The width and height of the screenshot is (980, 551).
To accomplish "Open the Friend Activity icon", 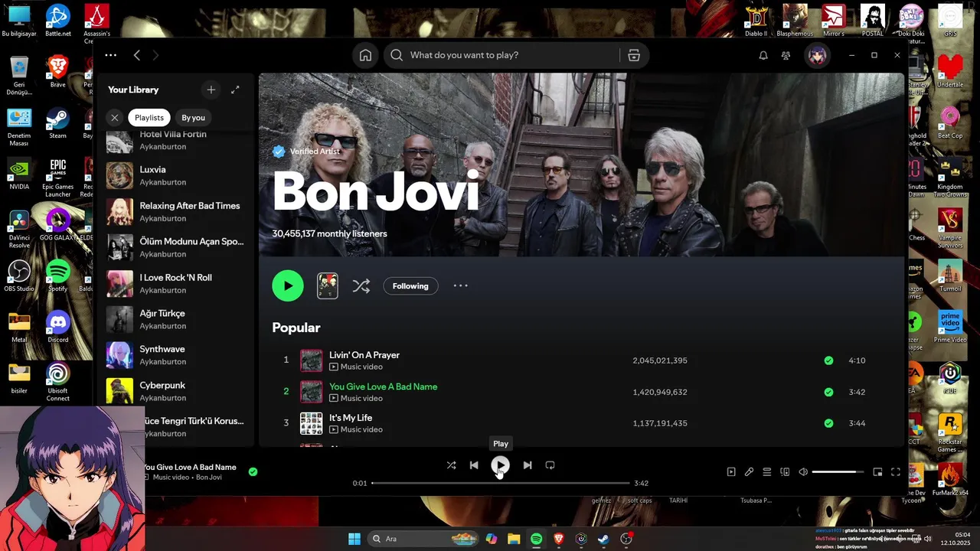I will pos(786,55).
